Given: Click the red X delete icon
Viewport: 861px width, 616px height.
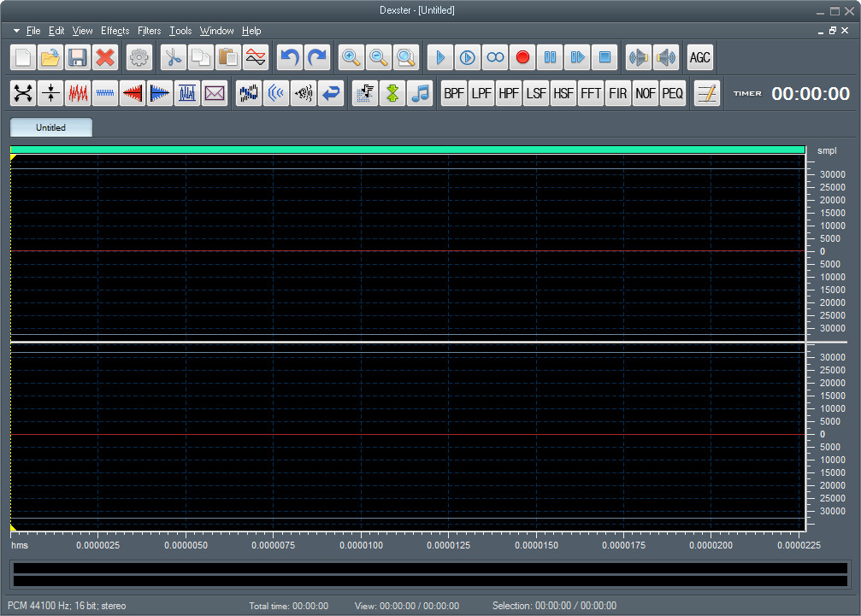Looking at the screenshot, I should click(x=105, y=57).
